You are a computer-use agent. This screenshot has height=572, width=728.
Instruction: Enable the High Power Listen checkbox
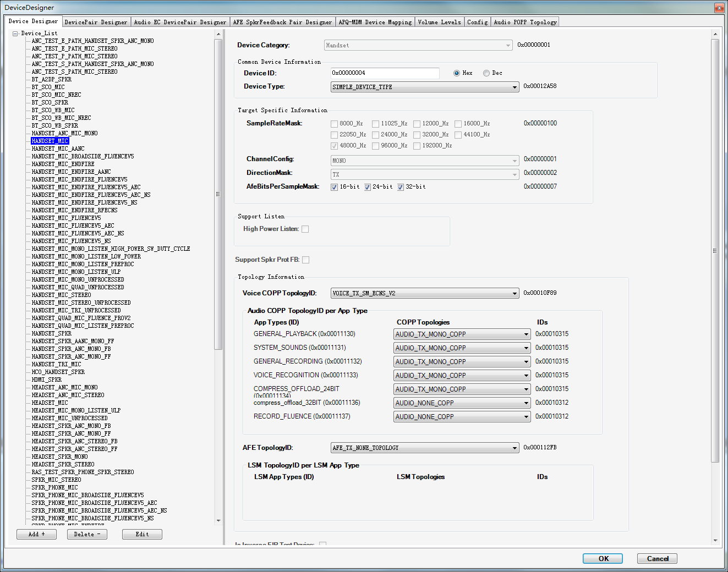click(x=305, y=229)
